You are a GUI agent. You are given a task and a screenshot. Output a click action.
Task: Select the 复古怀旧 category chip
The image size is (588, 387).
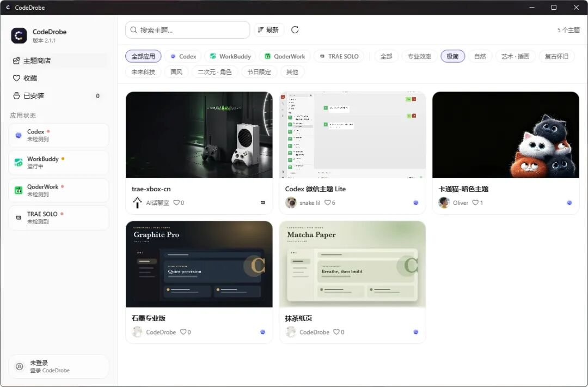(x=556, y=56)
